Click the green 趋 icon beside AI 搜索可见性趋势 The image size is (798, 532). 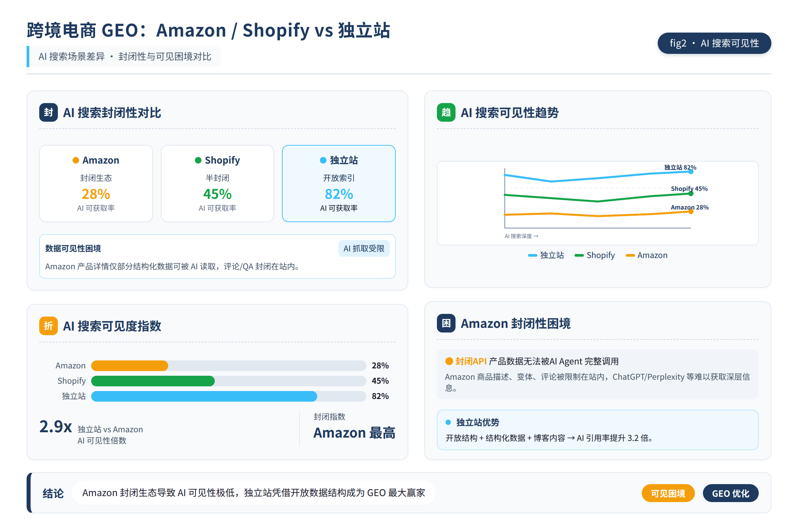pyautogui.click(x=446, y=112)
